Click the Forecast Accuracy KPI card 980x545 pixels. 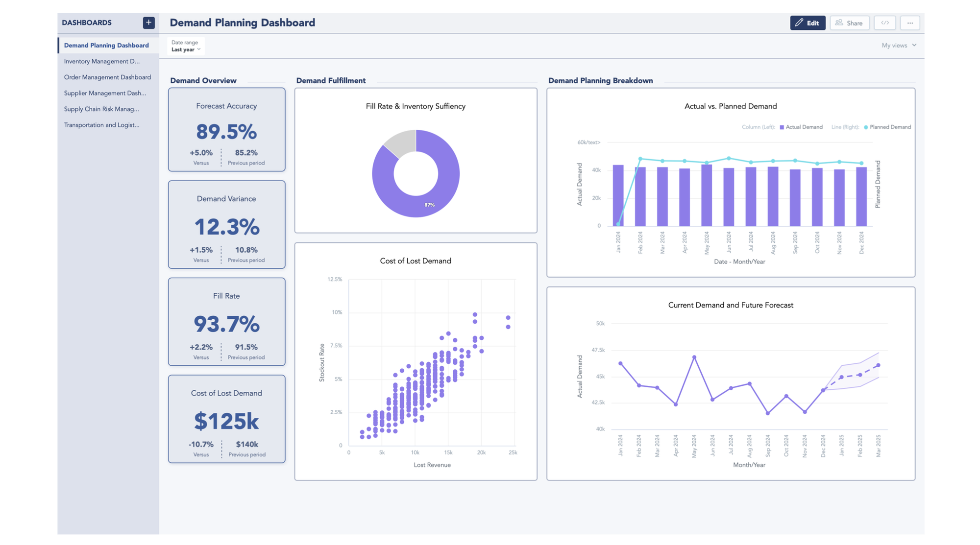click(226, 130)
